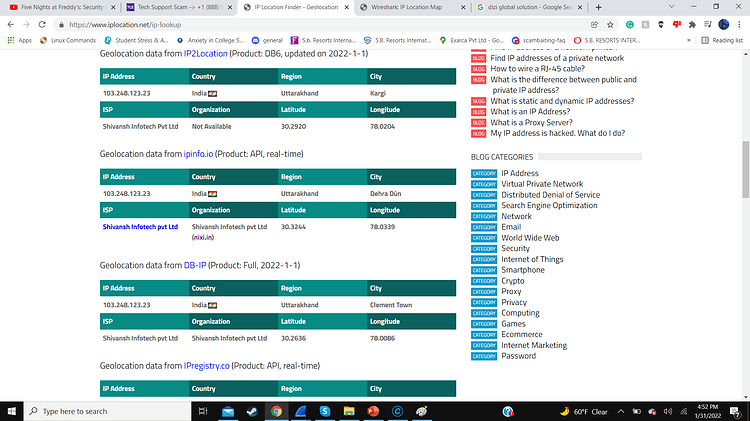The image size is (750, 421).
Task: Select longitude value 78.0339
Action: pyautogui.click(x=382, y=227)
